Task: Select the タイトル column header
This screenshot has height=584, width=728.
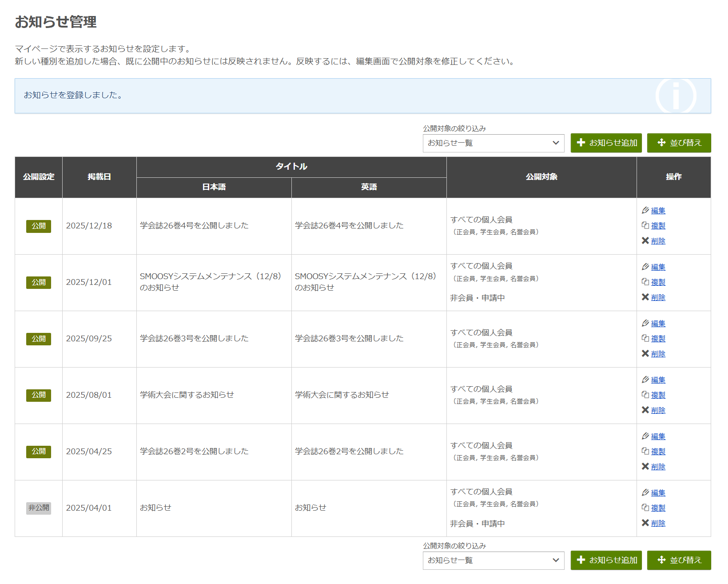Action: point(291,167)
